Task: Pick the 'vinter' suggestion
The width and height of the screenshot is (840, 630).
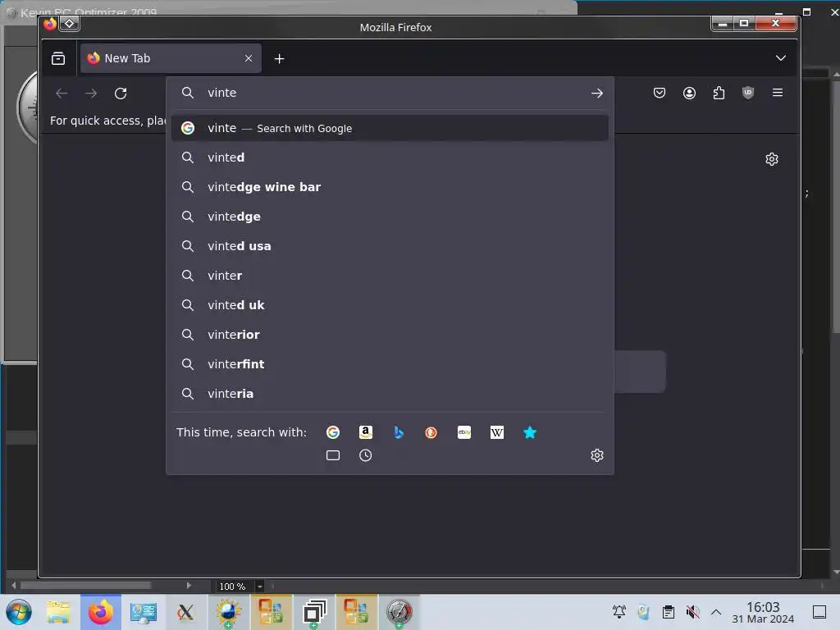Action: (x=390, y=276)
